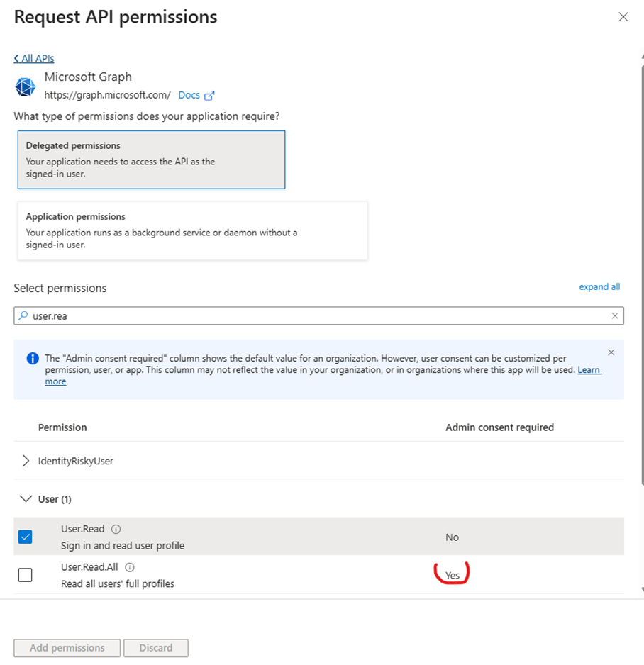644x665 pixels.
Task: Close the Request API permissions panel
Action: click(x=623, y=17)
